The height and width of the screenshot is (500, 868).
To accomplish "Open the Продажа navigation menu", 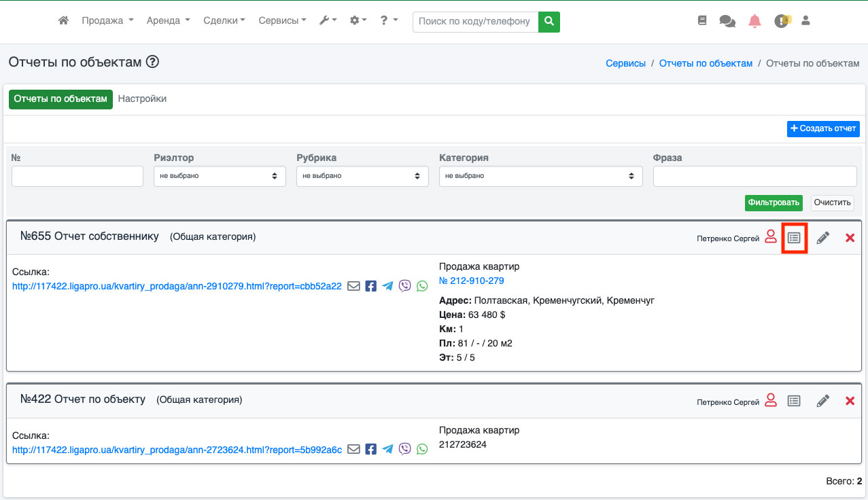I will (107, 21).
